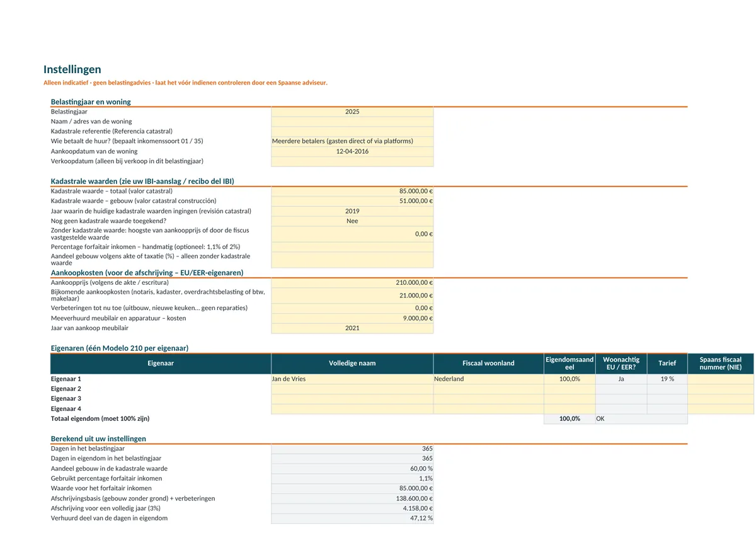
Task: Click the 'Tarief' column header
Action: (667, 364)
